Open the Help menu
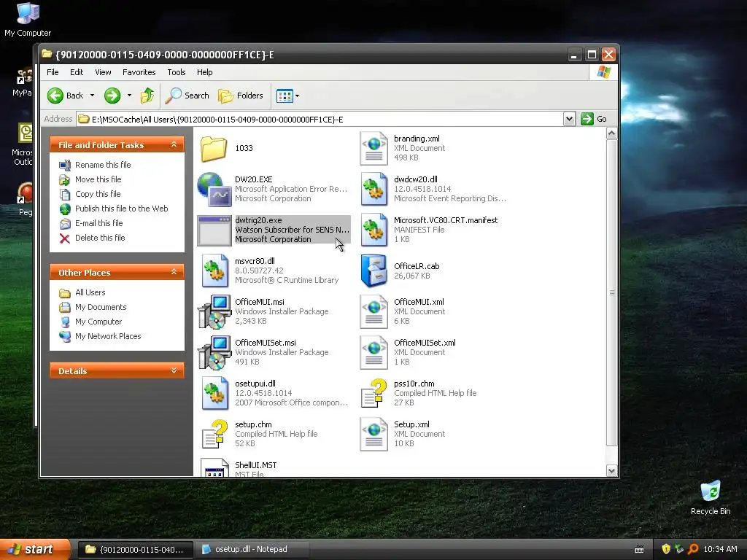The image size is (747, 560). tap(205, 72)
